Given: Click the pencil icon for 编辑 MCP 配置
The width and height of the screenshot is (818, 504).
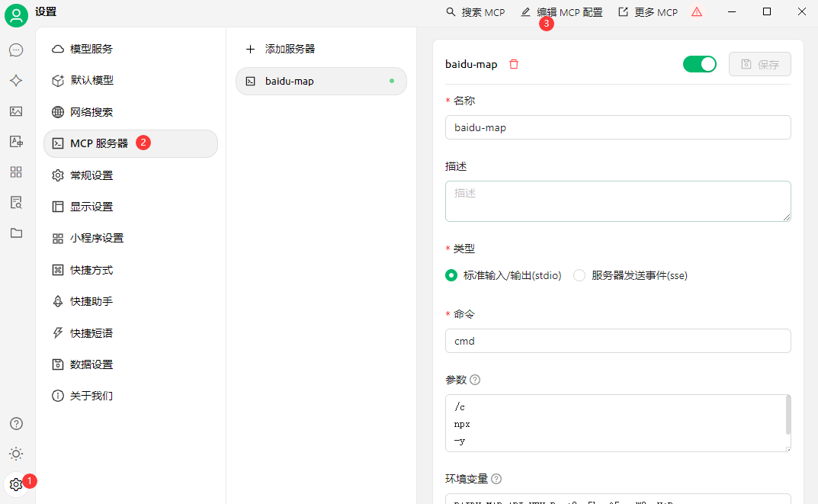Looking at the screenshot, I should pos(526,11).
